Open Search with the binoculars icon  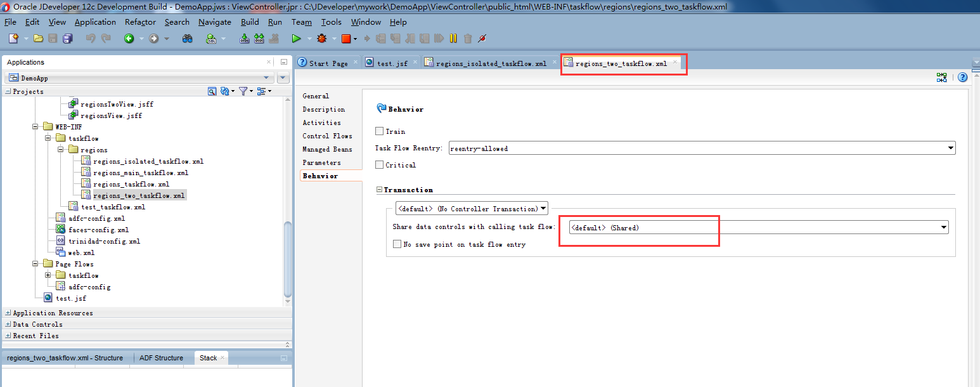pos(188,39)
